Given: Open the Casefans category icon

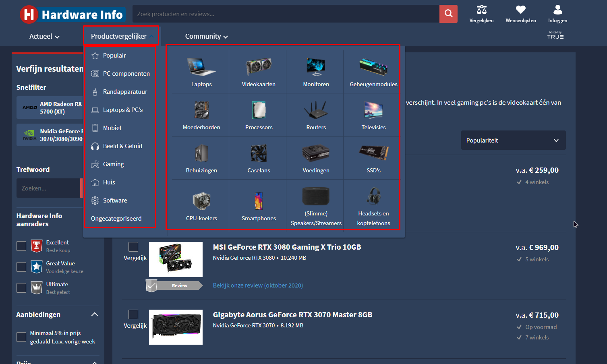Looking at the screenshot, I should pyautogui.click(x=259, y=153).
